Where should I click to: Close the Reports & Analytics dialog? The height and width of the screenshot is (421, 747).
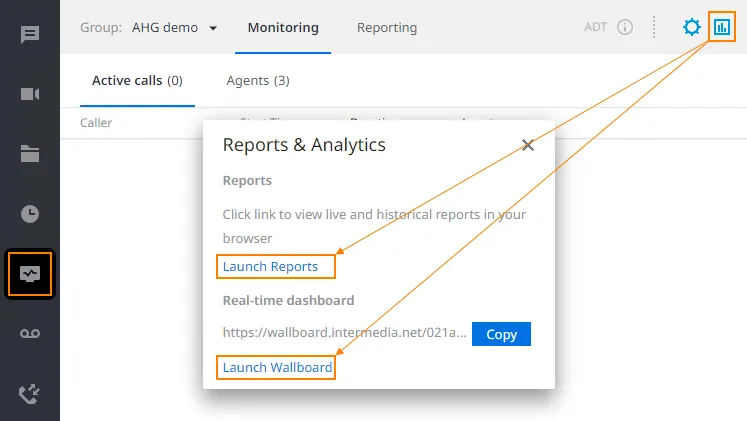click(527, 145)
